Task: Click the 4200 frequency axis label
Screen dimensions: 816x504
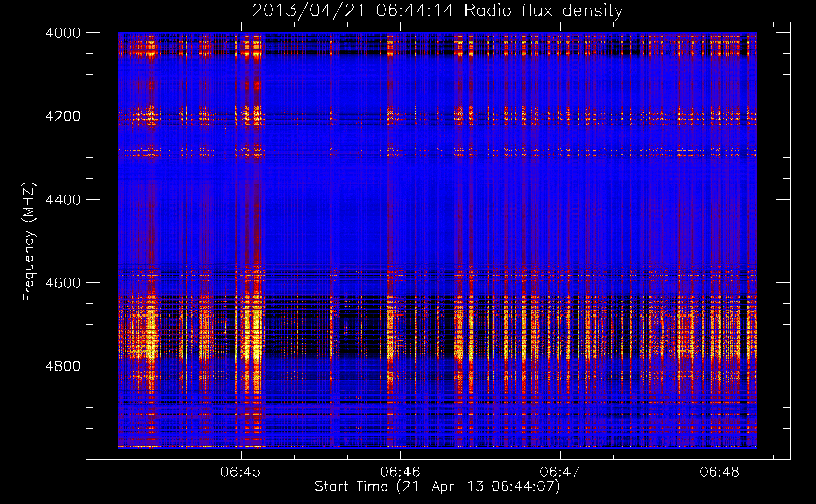Action: pos(63,116)
